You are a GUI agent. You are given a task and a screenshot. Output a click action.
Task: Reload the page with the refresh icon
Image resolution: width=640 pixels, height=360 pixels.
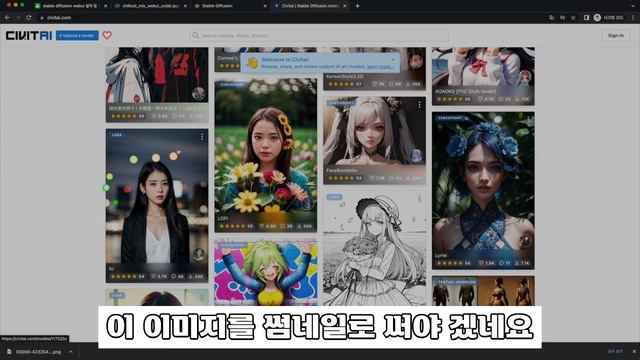(x=29, y=18)
